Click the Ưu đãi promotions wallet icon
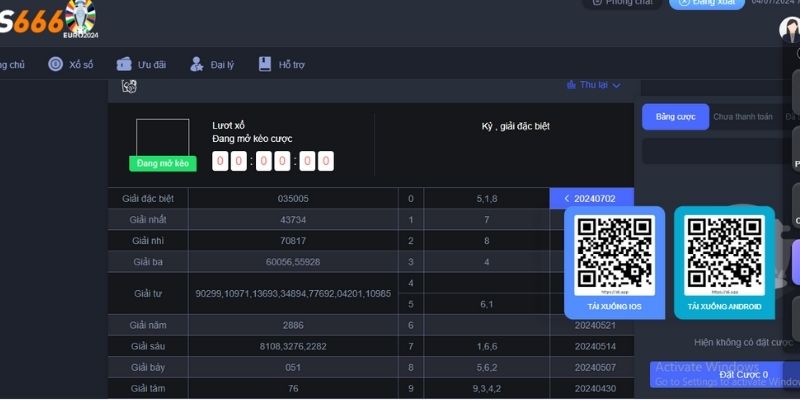The height and width of the screenshot is (400, 800). (x=125, y=64)
